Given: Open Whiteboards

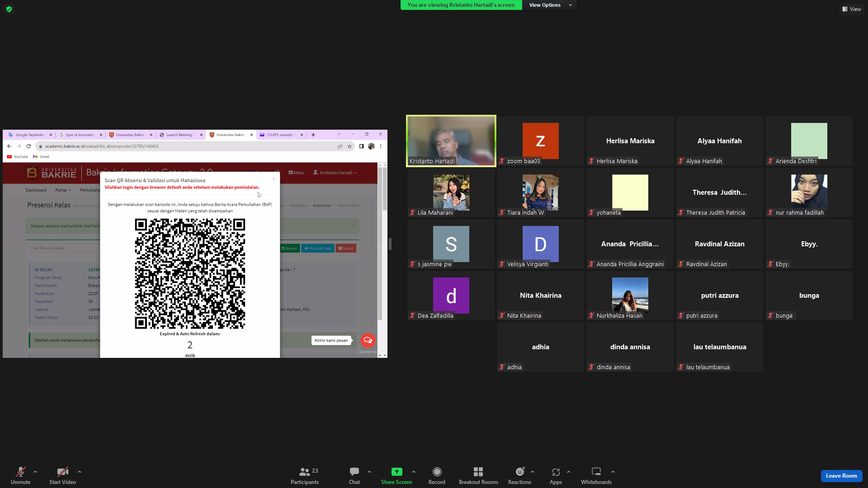Looking at the screenshot, I should pyautogui.click(x=596, y=475).
